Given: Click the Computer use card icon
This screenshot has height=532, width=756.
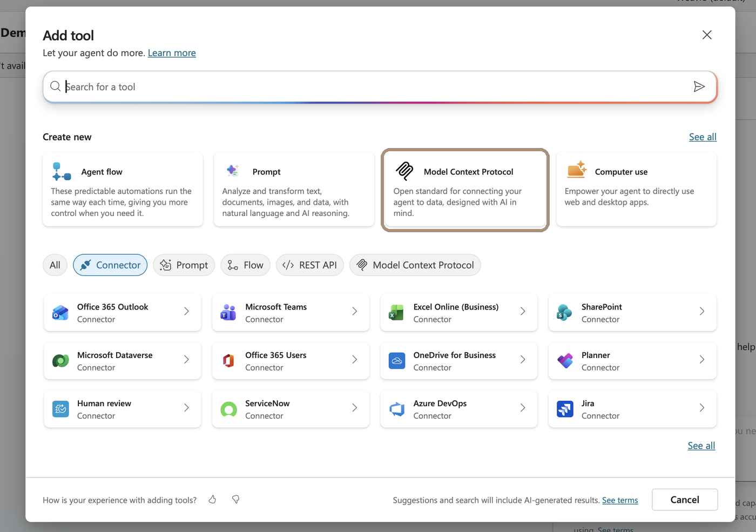Looking at the screenshot, I should pyautogui.click(x=577, y=170).
